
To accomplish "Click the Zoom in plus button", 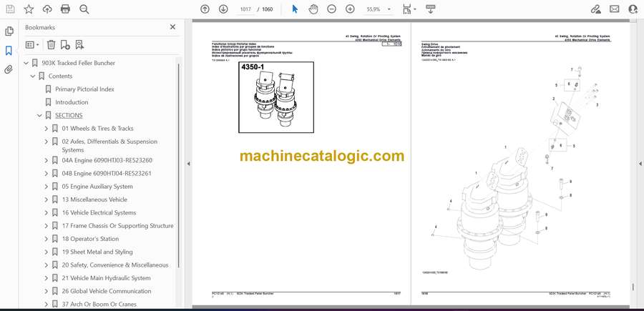I will 350,9.
